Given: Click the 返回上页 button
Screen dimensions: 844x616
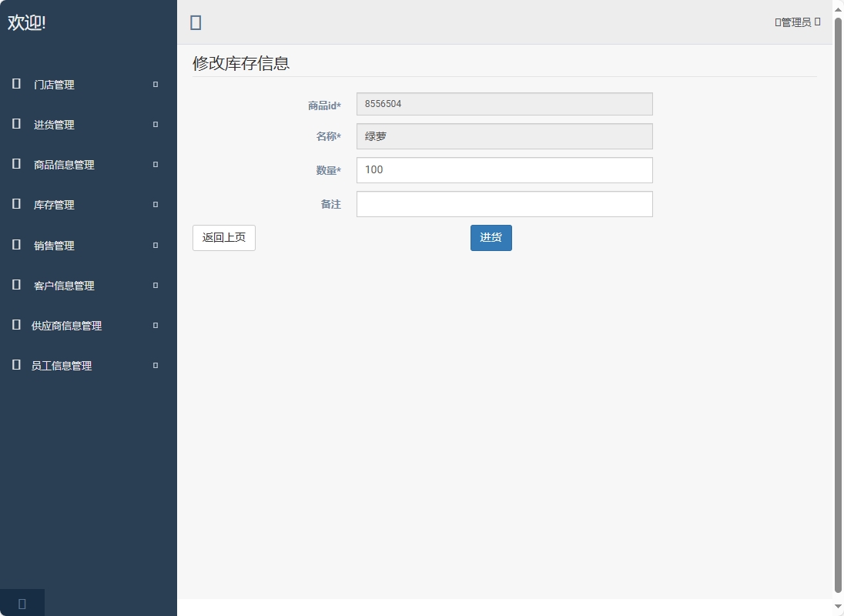Looking at the screenshot, I should click(223, 237).
